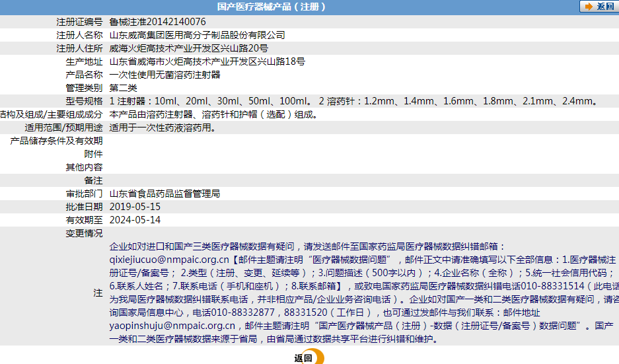619x364 pixels.
Task: Click composition text 本产品由溶药注射器、溶药针和护帽
Action: pyautogui.click(x=213, y=114)
